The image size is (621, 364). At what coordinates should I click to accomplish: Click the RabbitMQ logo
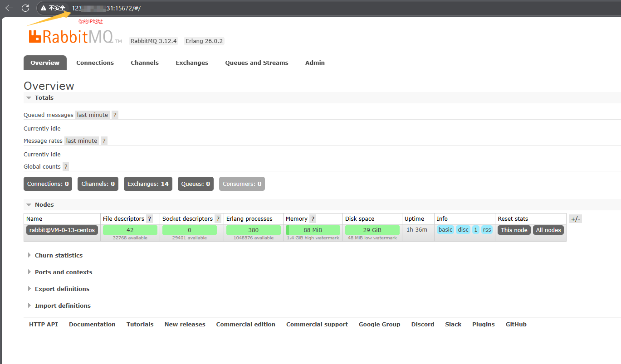pyautogui.click(x=75, y=36)
